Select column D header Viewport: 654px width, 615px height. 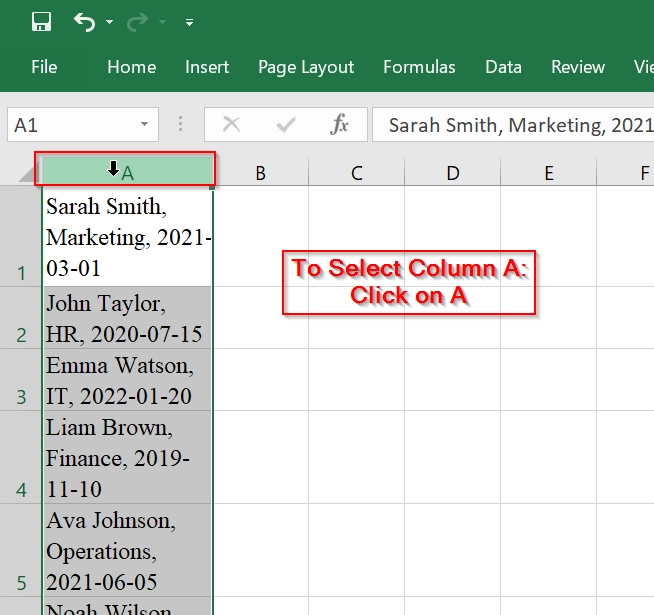coord(453,172)
